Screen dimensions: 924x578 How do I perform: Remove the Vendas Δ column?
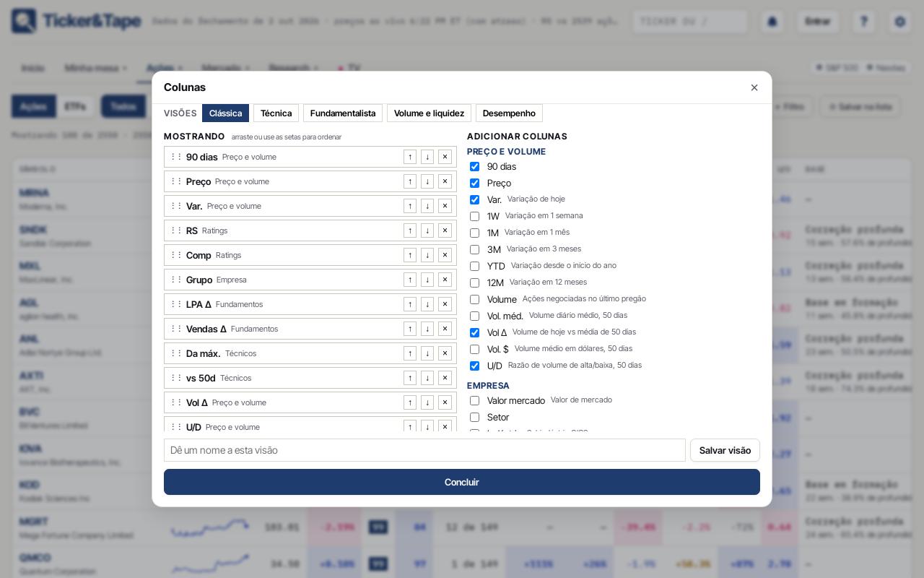[x=445, y=329]
